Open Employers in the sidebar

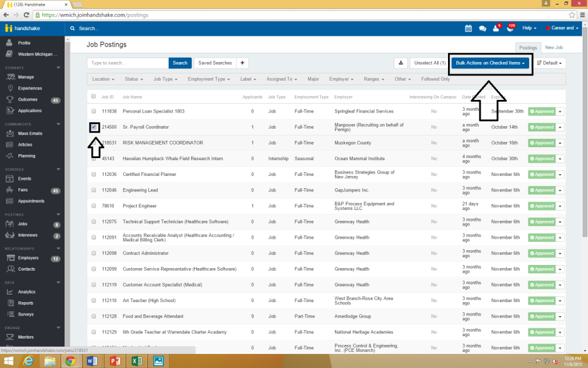coord(28,258)
